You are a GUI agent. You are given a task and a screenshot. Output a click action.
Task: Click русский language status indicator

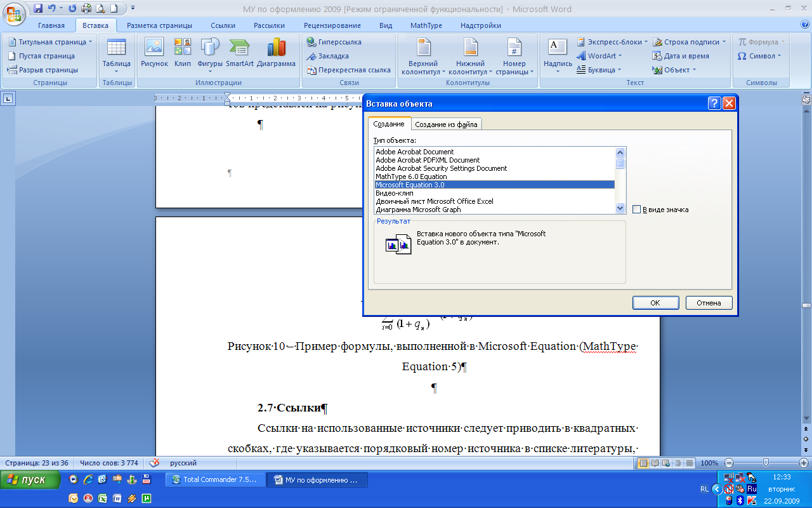click(183, 463)
